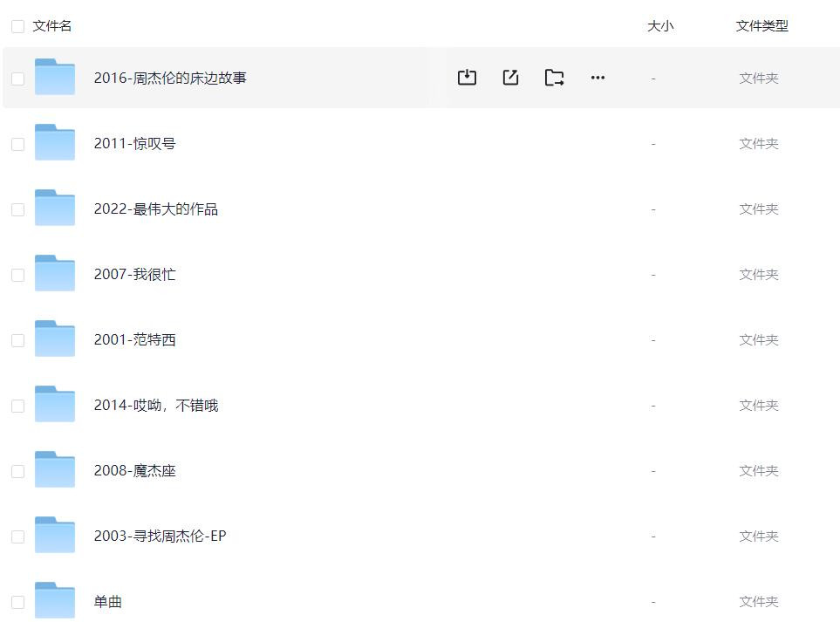Check the box for 2016-周杰伦的床边故事

tap(17, 79)
